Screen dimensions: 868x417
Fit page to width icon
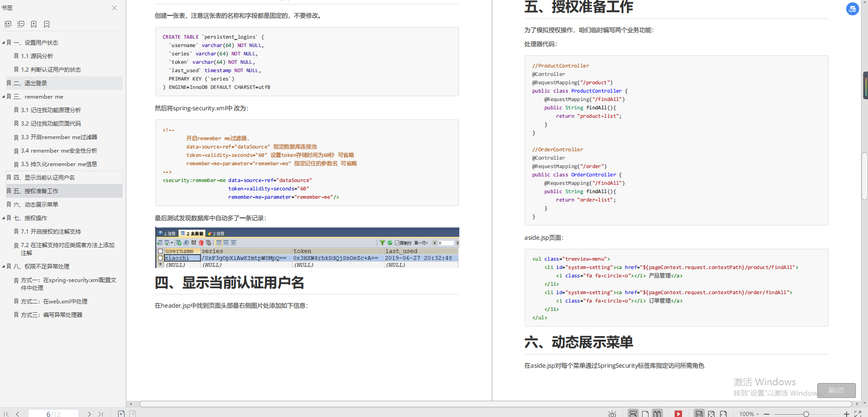coord(723,414)
